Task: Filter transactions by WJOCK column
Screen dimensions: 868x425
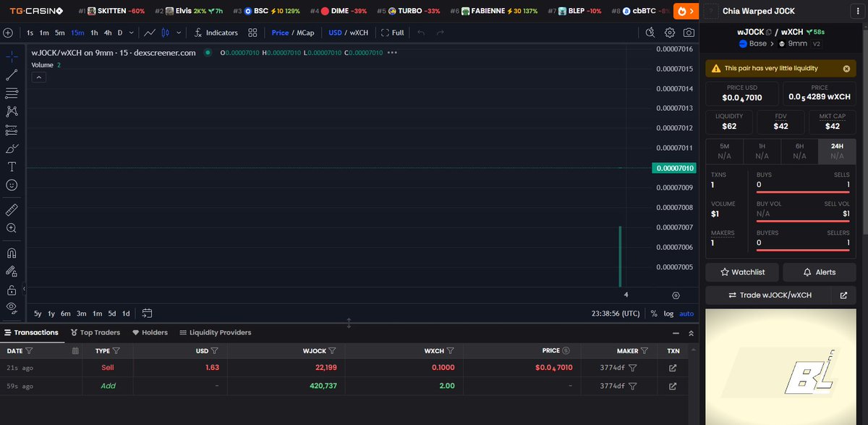Action: tap(333, 350)
